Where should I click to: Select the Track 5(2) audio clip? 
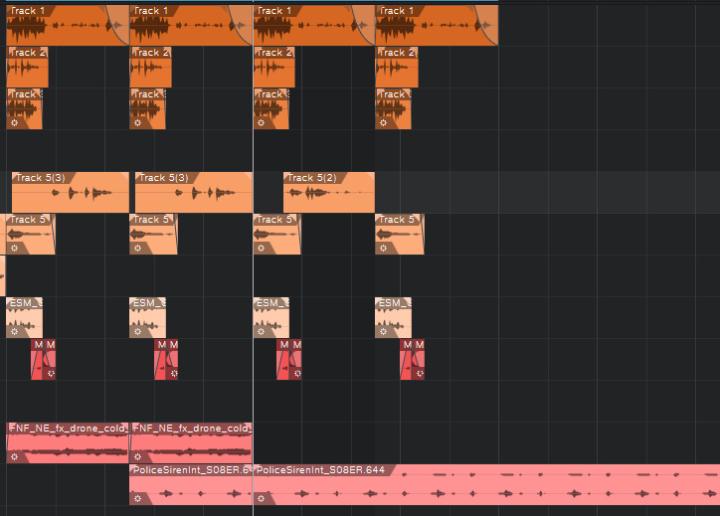click(329, 193)
